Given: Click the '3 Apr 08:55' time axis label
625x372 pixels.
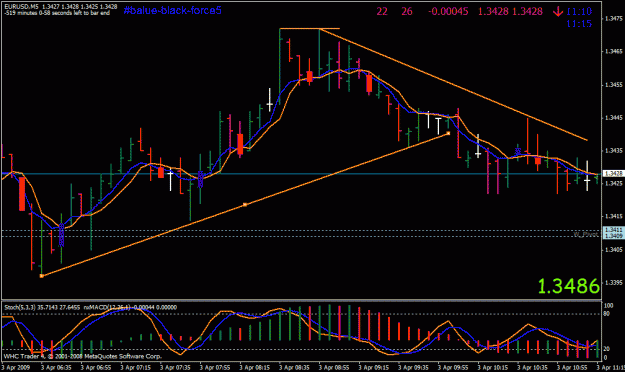Looking at the screenshot, I should 334,367.
